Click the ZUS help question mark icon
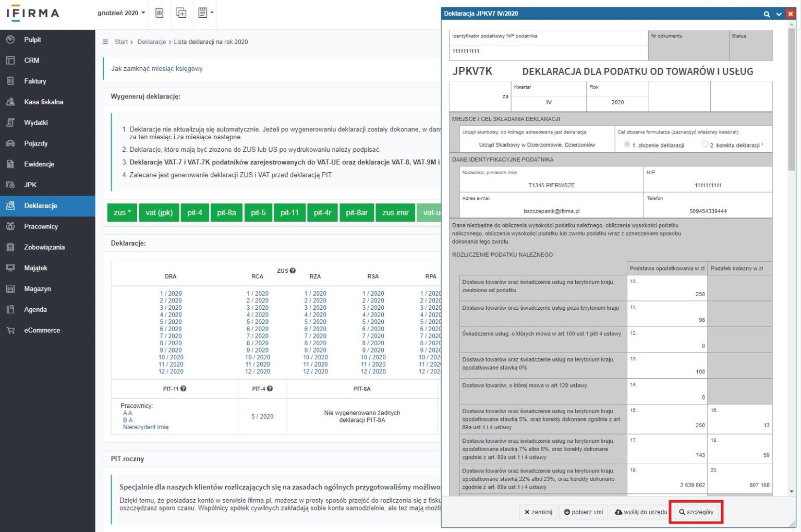 [x=293, y=271]
